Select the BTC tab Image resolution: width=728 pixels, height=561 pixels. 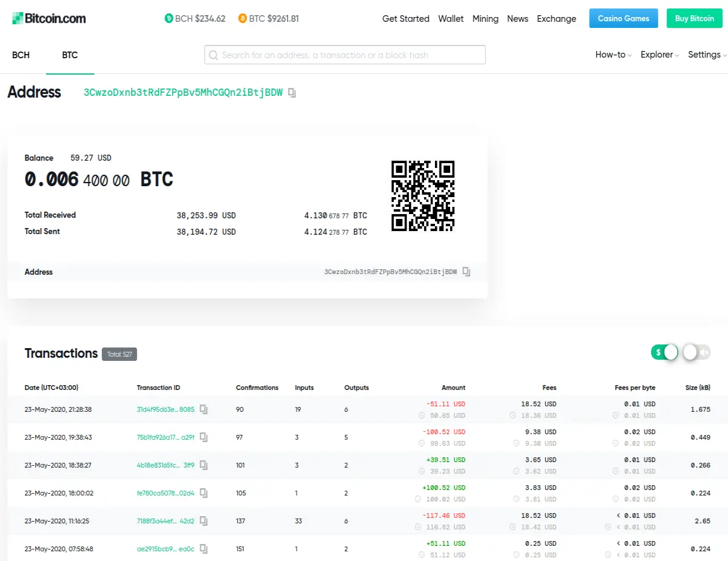(70, 55)
